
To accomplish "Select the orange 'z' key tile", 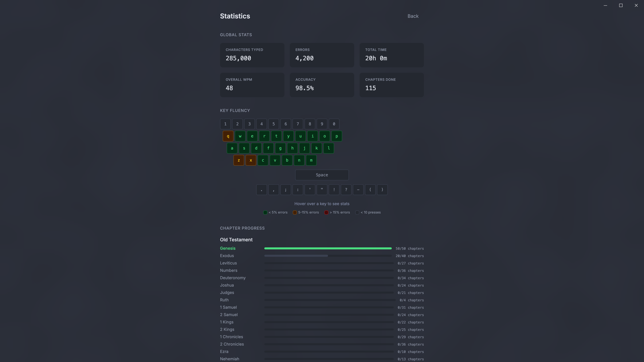I will [x=239, y=160].
